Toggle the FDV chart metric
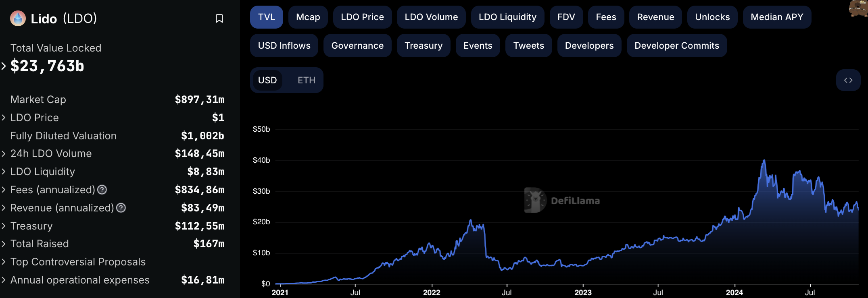This screenshot has height=298, width=868. (x=566, y=17)
